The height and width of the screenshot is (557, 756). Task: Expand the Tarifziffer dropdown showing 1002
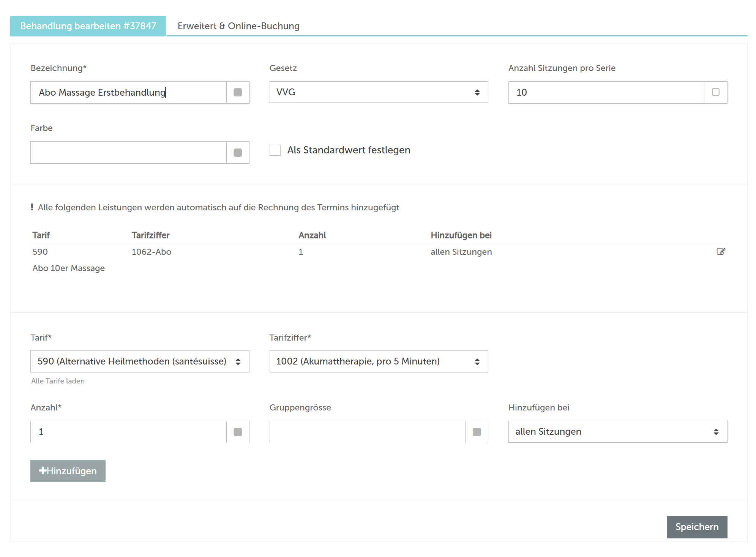point(378,361)
